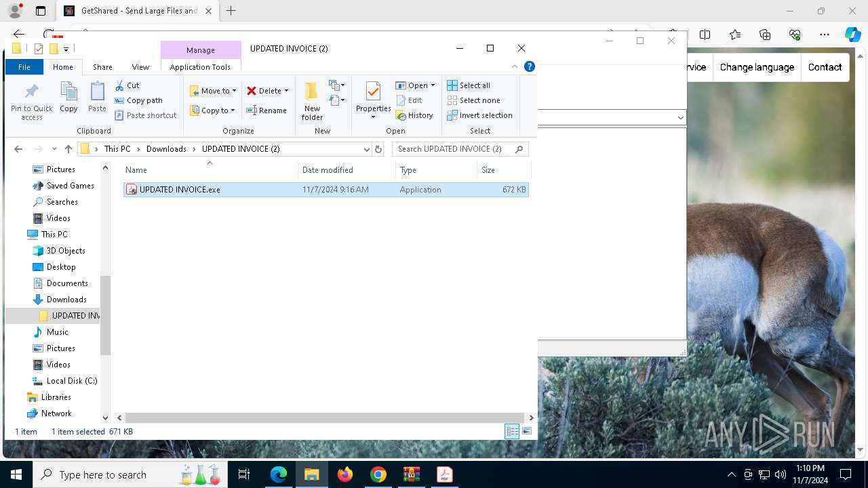This screenshot has width=868, height=488.
Task: Click the Properties checkmark icon
Action: [x=373, y=91]
